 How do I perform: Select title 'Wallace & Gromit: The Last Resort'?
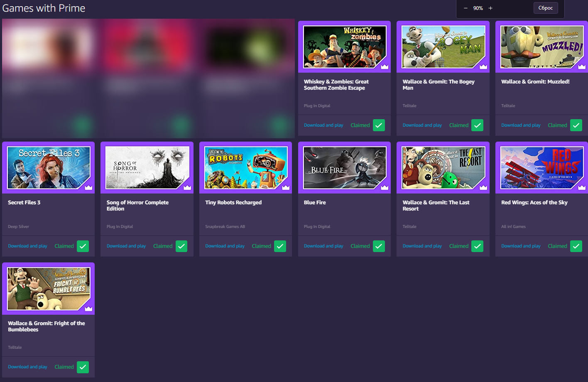coord(436,206)
